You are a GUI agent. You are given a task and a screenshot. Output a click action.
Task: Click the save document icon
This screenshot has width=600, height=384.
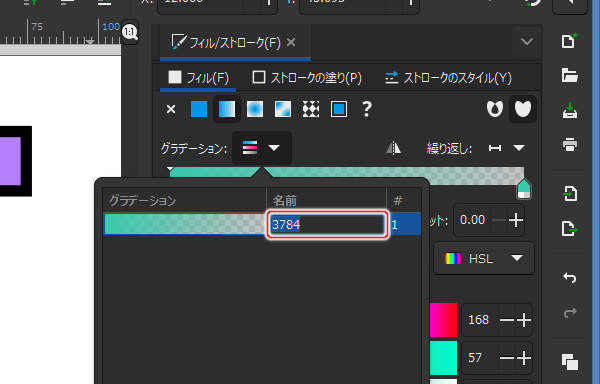click(569, 110)
